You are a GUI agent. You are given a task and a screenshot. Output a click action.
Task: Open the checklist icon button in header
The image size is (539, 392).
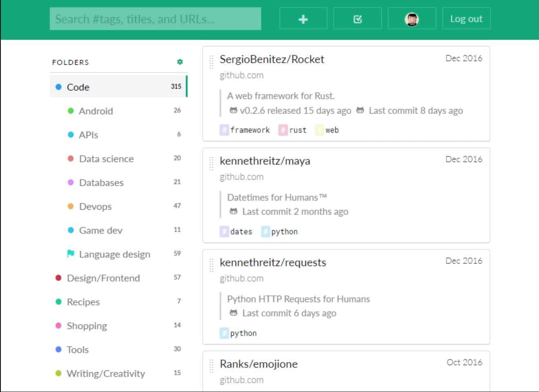(x=357, y=19)
